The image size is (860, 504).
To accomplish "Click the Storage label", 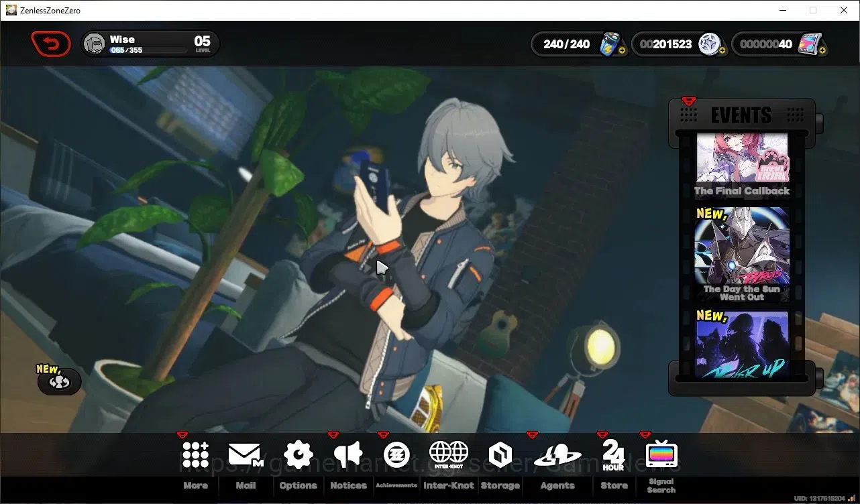I will click(500, 486).
